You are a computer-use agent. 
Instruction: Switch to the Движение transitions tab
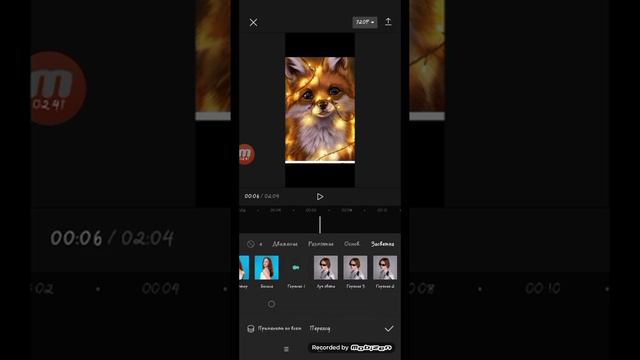284,244
